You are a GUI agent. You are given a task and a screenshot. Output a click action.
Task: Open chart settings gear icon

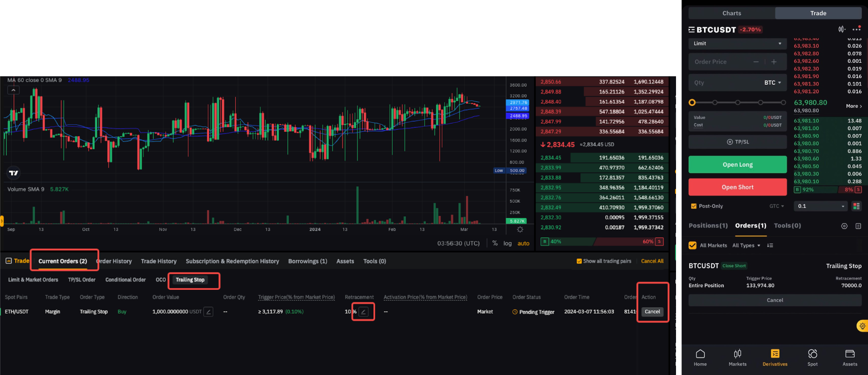tap(520, 229)
